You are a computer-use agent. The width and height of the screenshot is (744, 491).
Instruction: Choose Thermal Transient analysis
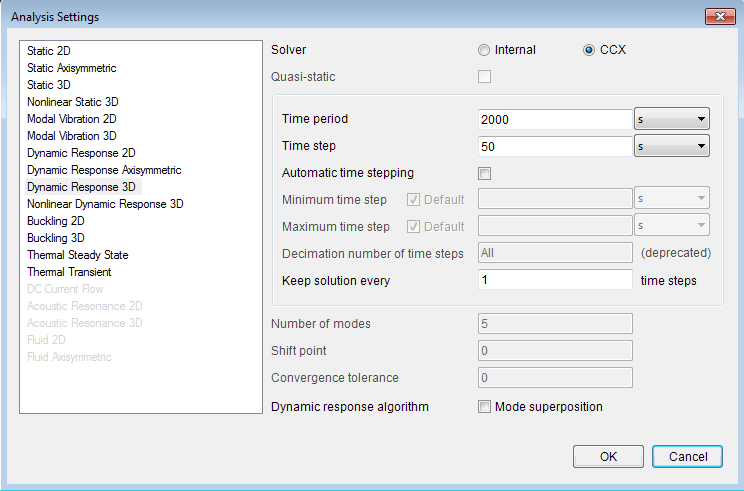(x=69, y=272)
